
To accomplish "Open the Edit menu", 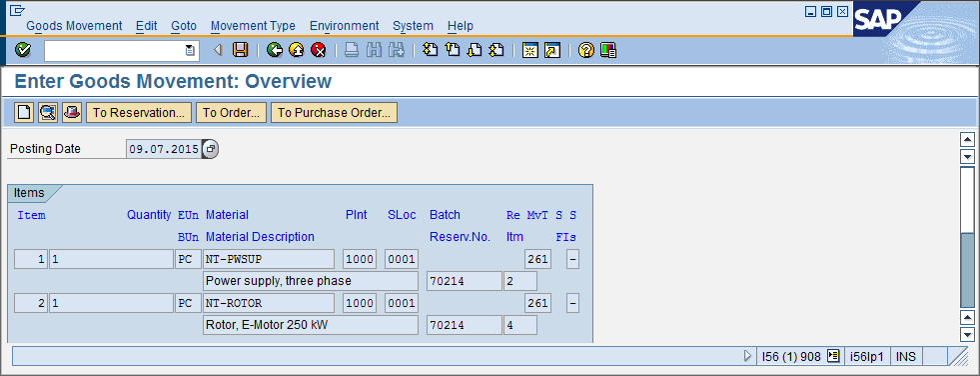I will coord(146,26).
